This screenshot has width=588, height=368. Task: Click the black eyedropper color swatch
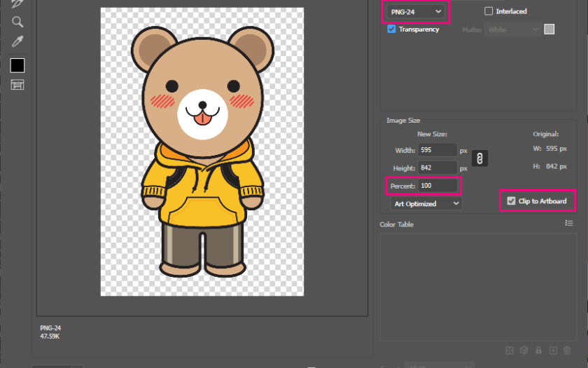pos(17,65)
